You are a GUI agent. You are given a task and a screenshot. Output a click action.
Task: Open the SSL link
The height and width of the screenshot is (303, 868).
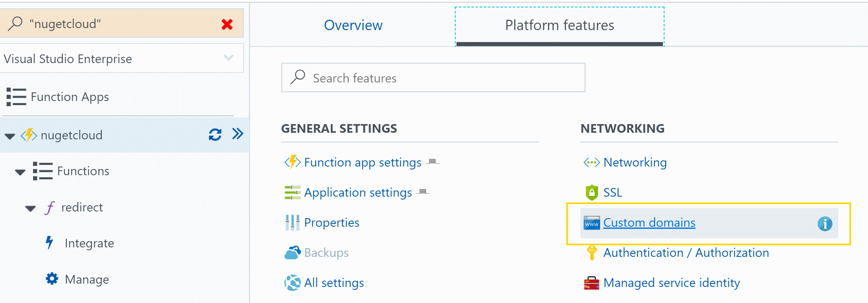613,193
